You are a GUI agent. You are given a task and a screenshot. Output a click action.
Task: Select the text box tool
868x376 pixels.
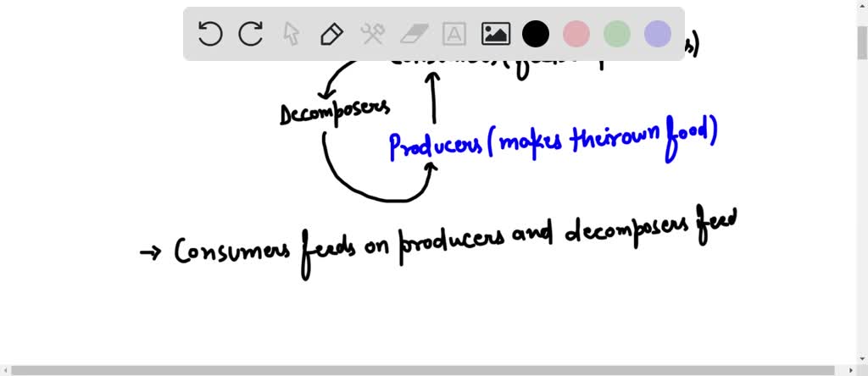[x=454, y=34]
